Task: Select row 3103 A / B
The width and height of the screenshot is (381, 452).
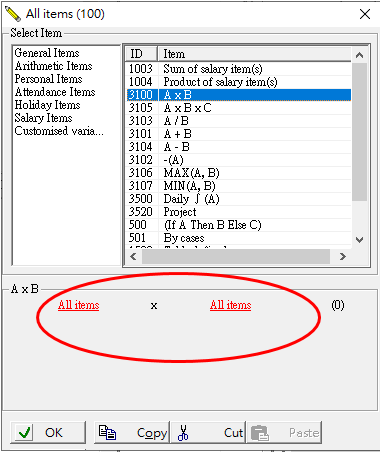Action: pyautogui.click(x=239, y=121)
